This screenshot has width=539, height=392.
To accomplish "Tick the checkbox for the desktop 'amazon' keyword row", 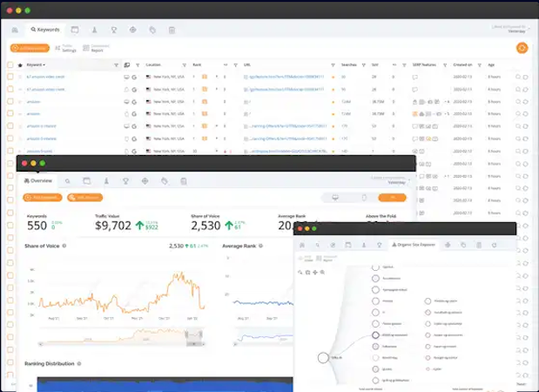I will coord(10,101).
